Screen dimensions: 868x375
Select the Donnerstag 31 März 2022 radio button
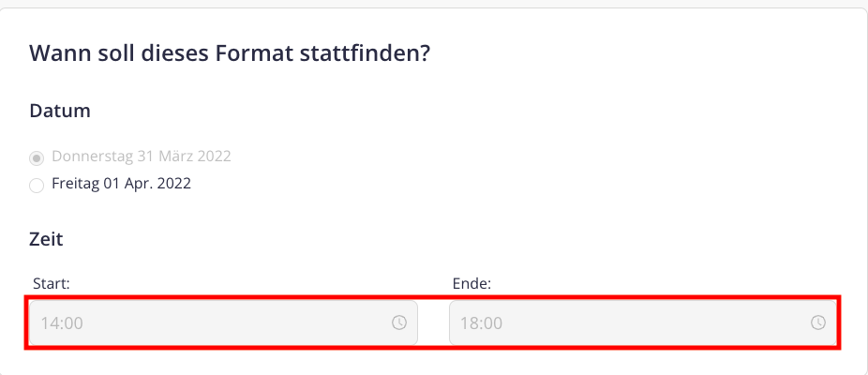[x=37, y=158]
